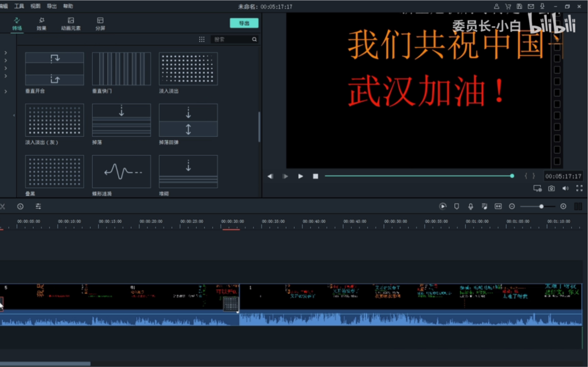588x367 pixels.
Task: Click the 00:00:30:00 ruler mark
Action: (232, 221)
